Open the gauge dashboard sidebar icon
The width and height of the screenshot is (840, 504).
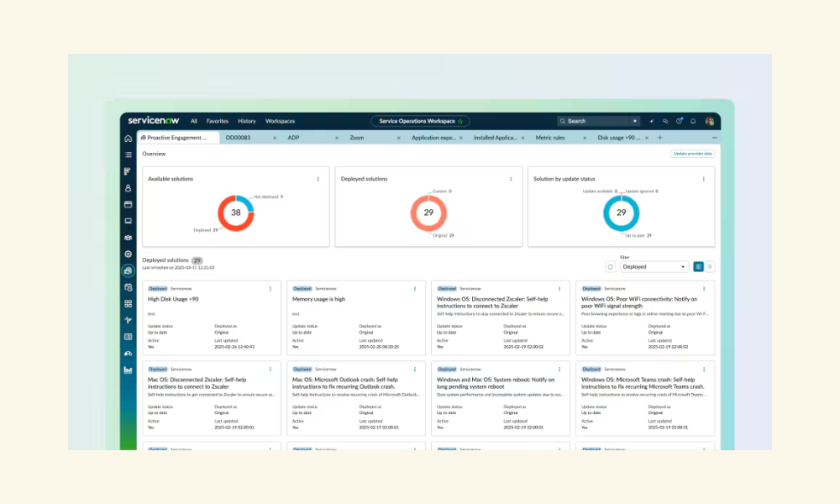tap(128, 354)
